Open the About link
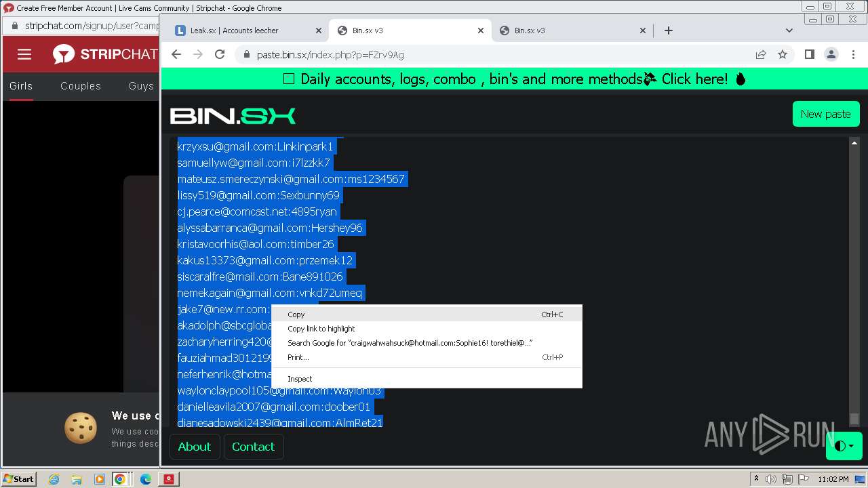 195,447
